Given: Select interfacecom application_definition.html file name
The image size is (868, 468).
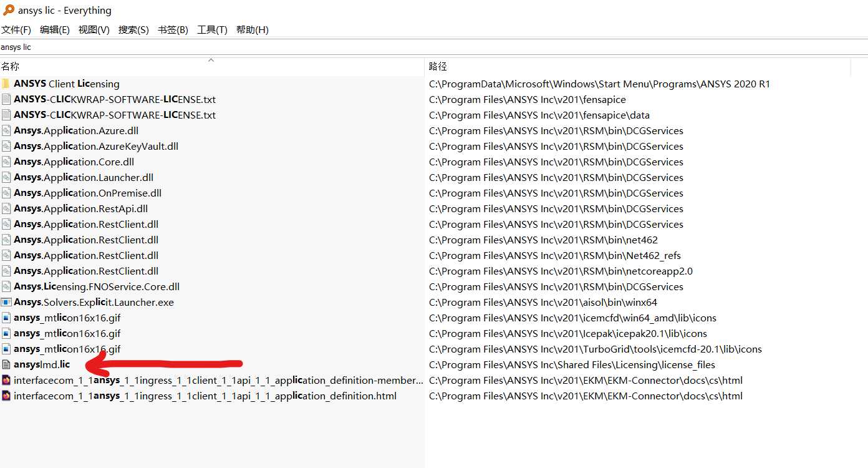Looking at the screenshot, I should (x=205, y=396).
